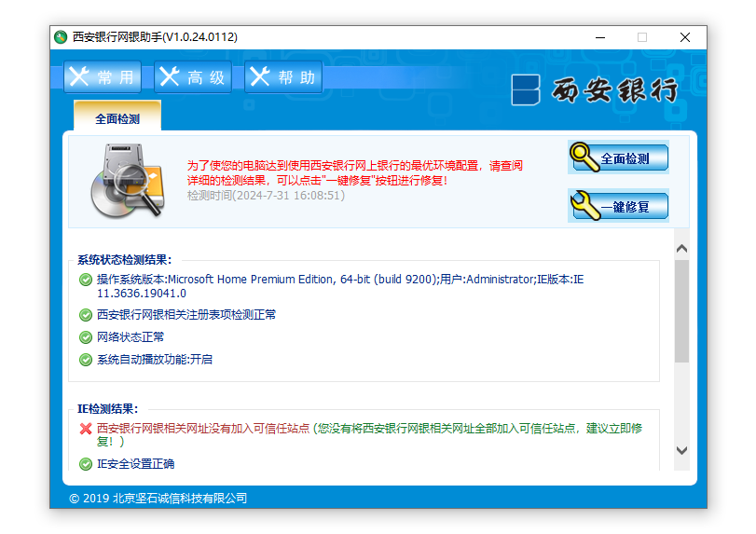Click green check beside 系统自动播放功能
The image size is (756, 534).
(x=86, y=360)
